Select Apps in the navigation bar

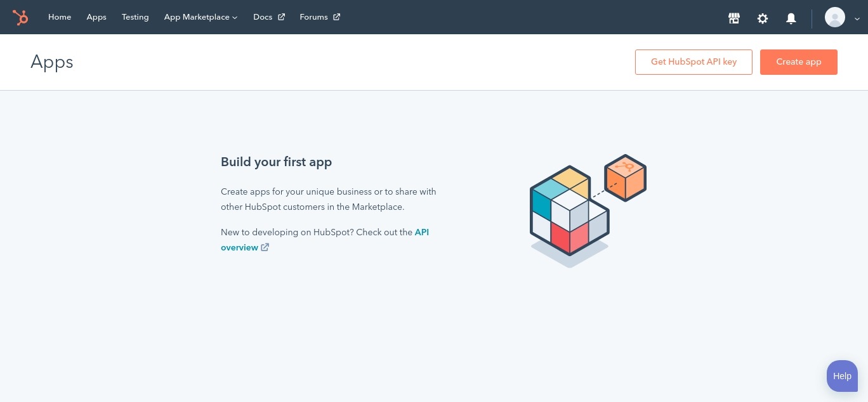pos(96,17)
